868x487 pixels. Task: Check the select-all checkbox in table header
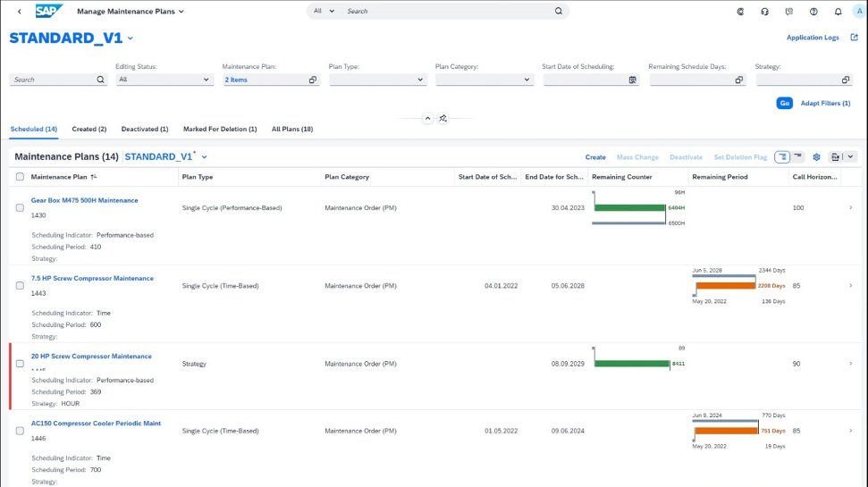point(20,177)
